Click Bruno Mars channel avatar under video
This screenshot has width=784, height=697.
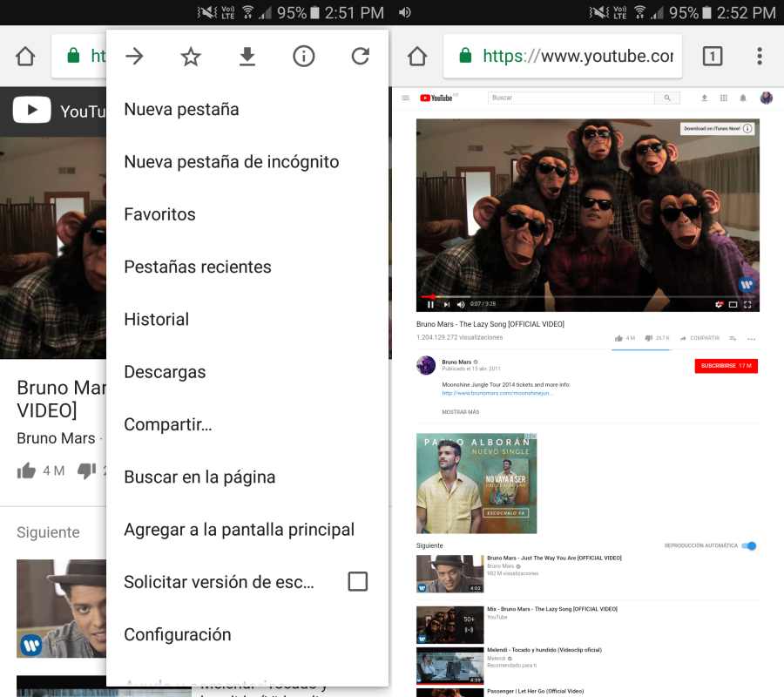tap(426, 366)
